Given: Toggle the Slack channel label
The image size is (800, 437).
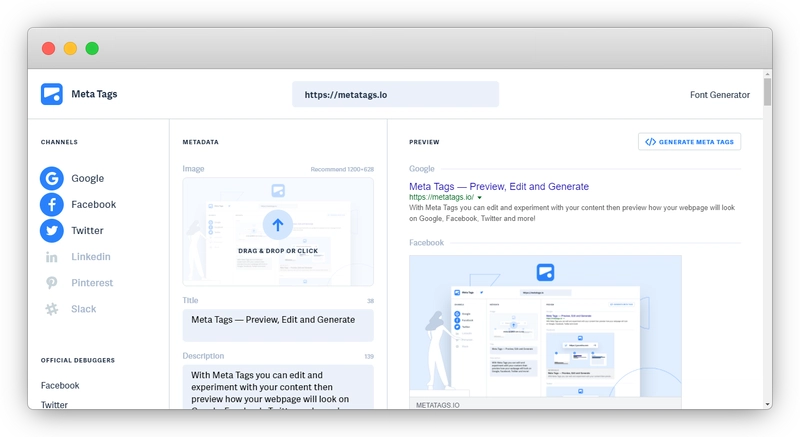Looking at the screenshot, I should [x=84, y=309].
